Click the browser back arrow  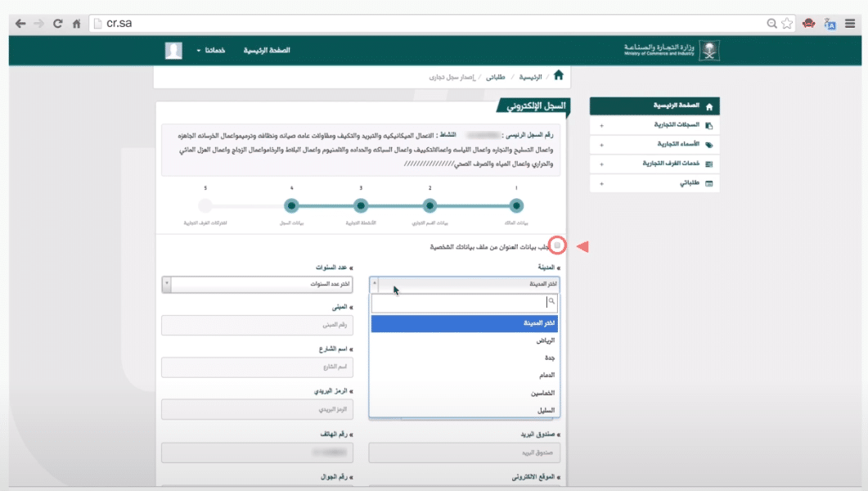(20, 23)
